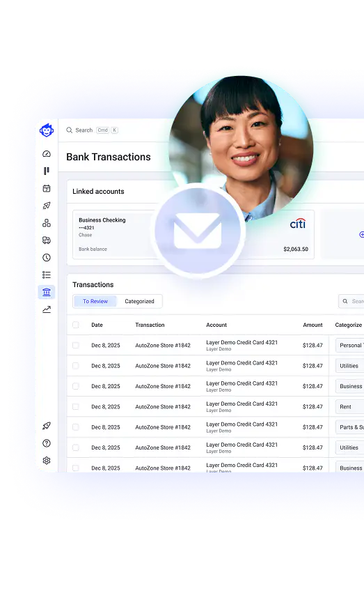Check the row categorized Parts & Su

coord(76,427)
